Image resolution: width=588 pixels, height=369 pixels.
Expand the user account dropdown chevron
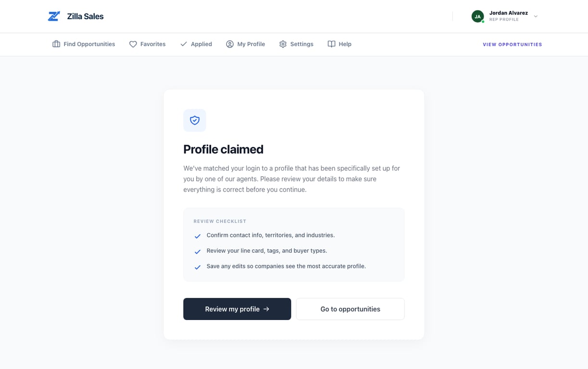pyautogui.click(x=536, y=16)
